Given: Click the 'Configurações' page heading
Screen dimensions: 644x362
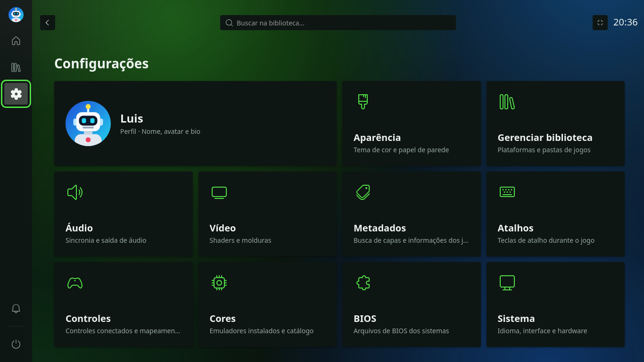Looking at the screenshot, I should [101, 63].
